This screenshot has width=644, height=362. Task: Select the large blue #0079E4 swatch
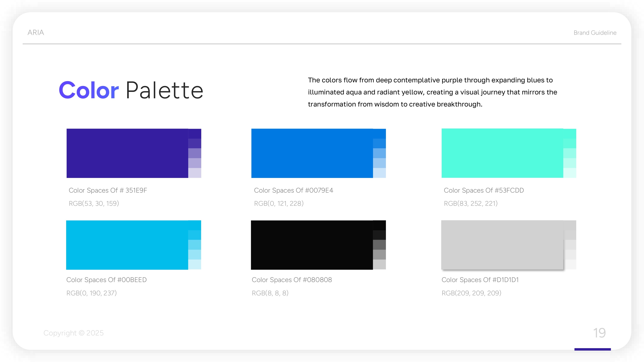312,153
